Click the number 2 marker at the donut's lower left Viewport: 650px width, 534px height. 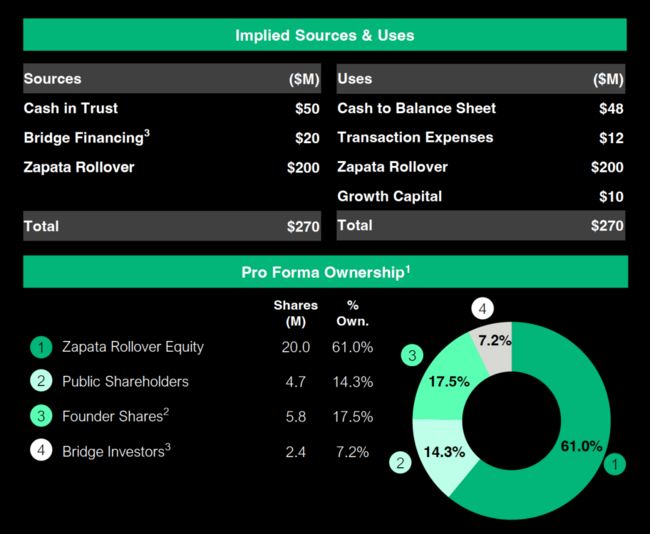coord(400,463)
